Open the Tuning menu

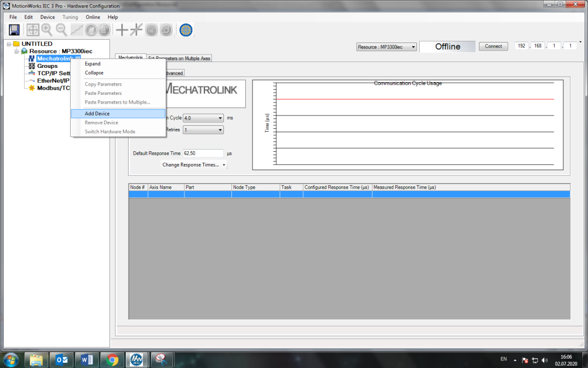(x=70, y=17)
